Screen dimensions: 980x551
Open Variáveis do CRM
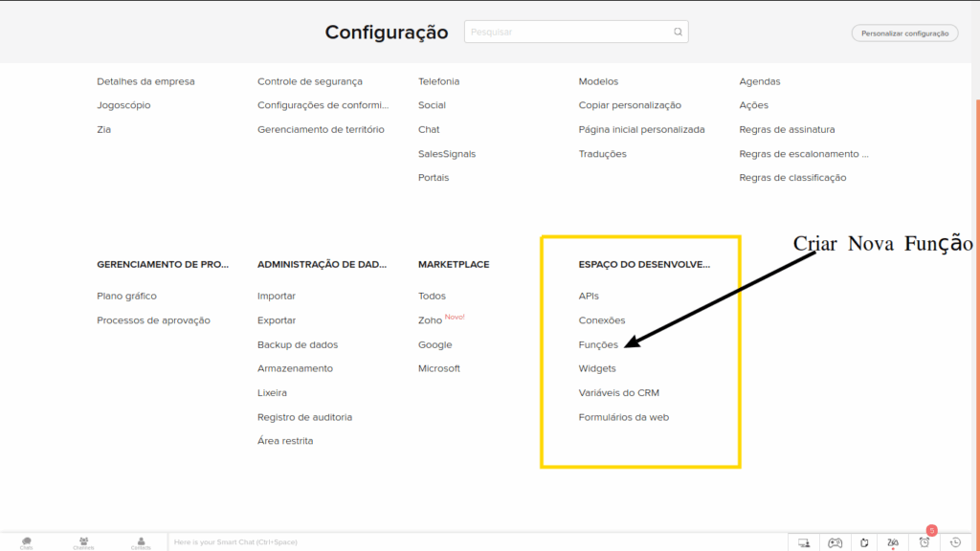pos(619,392)
